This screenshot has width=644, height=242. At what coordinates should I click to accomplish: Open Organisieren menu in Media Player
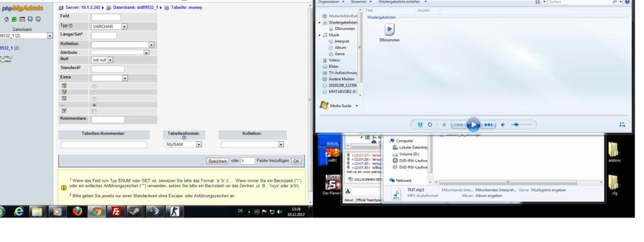pyautogui.click(x=331, y=2)
